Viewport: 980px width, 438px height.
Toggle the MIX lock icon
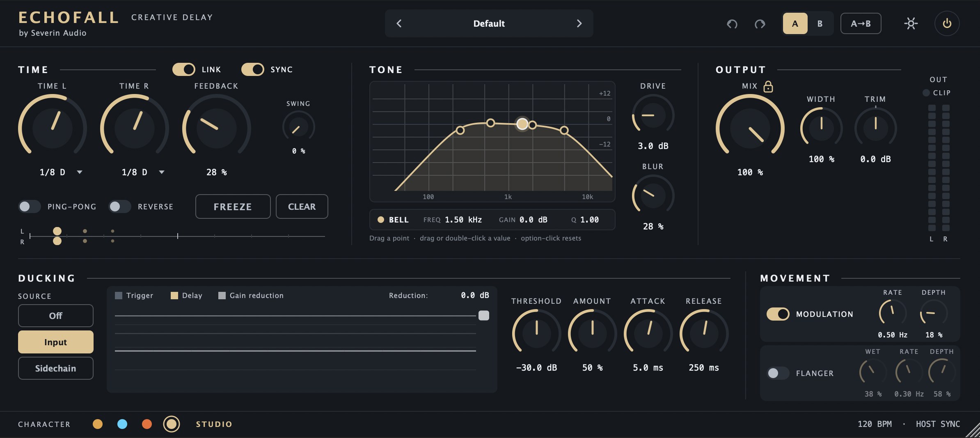(x=768, y=86)
